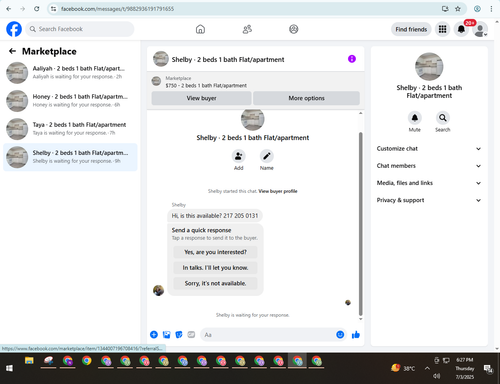Open the View buyer profile link
500x384 pixels.
pos(278,191)
